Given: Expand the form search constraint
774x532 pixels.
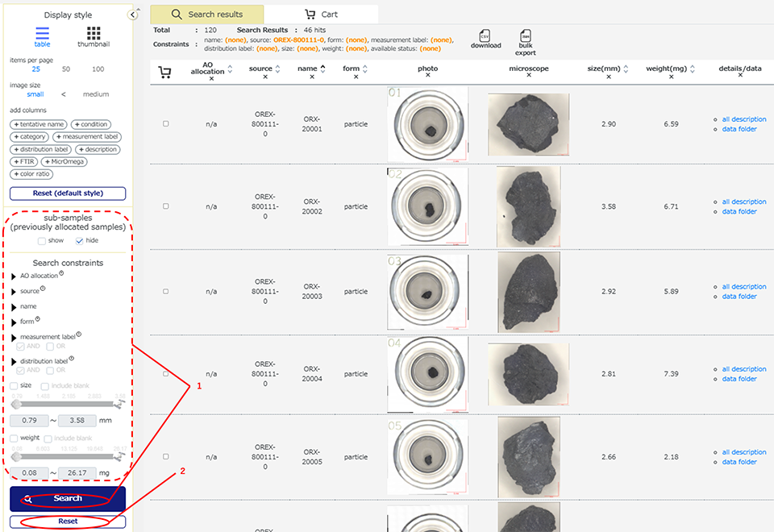Looking at the screenshot, I should (x=14, y=322).
